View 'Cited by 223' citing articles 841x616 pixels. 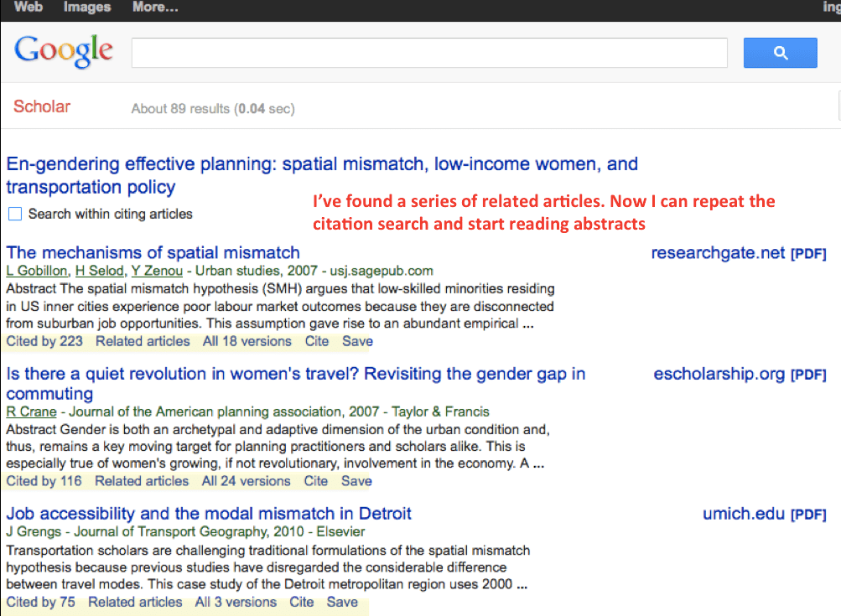pos(44,341)
